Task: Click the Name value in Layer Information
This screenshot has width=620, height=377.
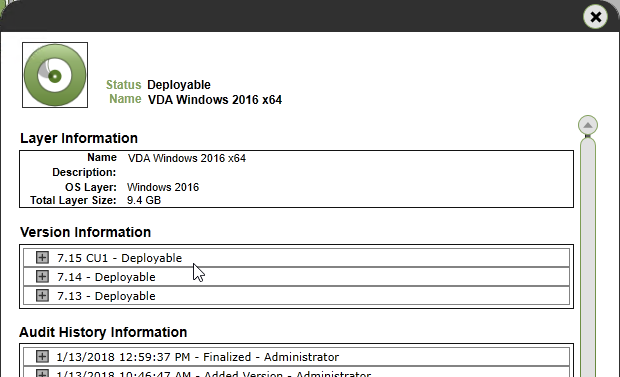Action: pyautogui.click(x=186, y=158)
